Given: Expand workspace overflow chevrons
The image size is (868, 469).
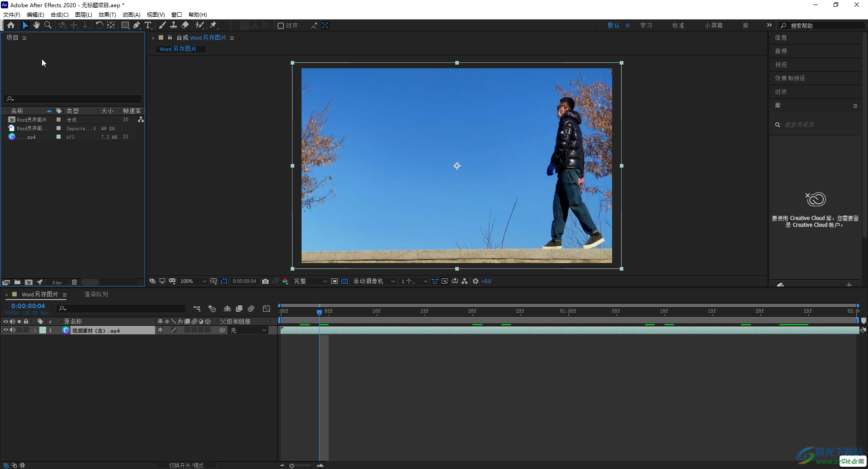Looking at the screenshot, I should (769, 25).
